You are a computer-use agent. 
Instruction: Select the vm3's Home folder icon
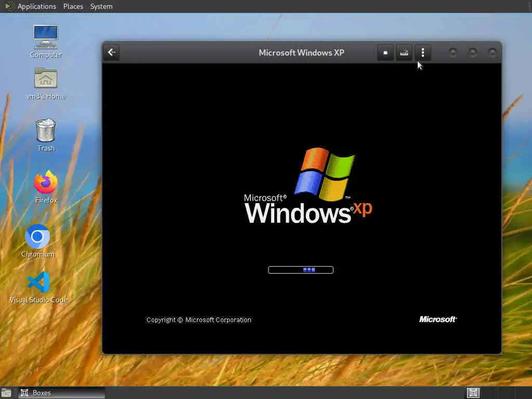(x=46, y=84)
